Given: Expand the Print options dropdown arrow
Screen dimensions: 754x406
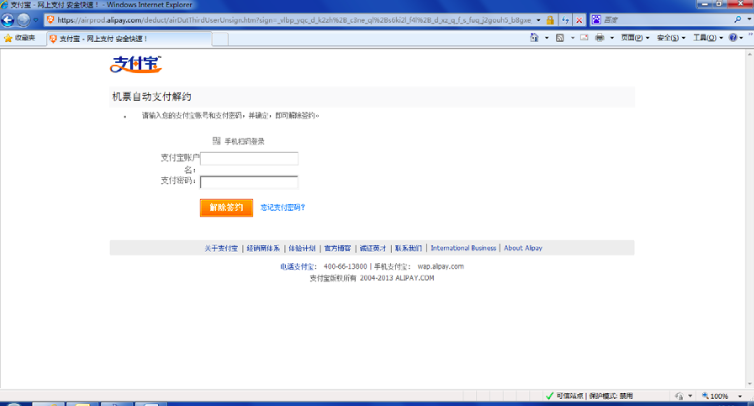Looking at the screenshot, I should pos(612,38).
